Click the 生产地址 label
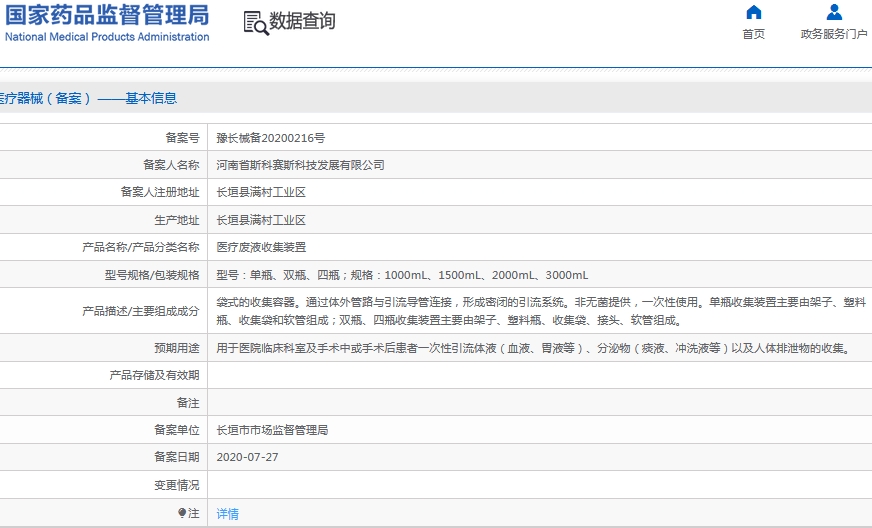The width and height of the screenshot is (872, 528). pyautogui.click(x=177, y=220)
